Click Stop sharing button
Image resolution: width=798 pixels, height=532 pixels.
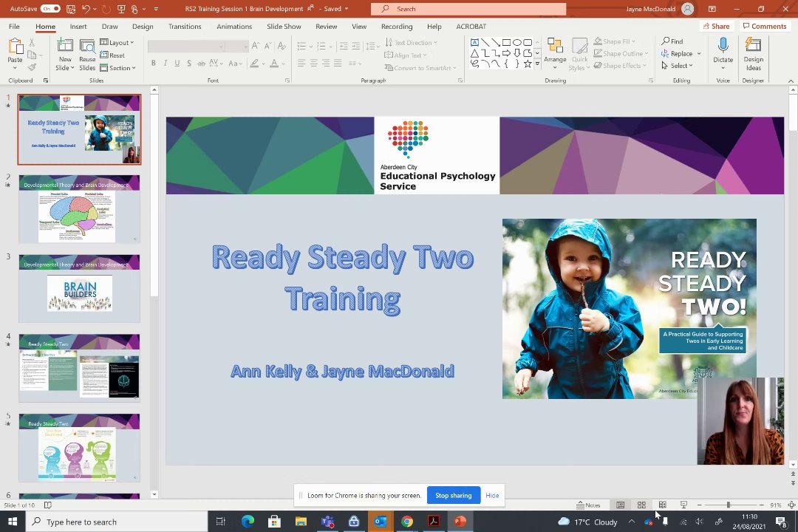point(454,495)
